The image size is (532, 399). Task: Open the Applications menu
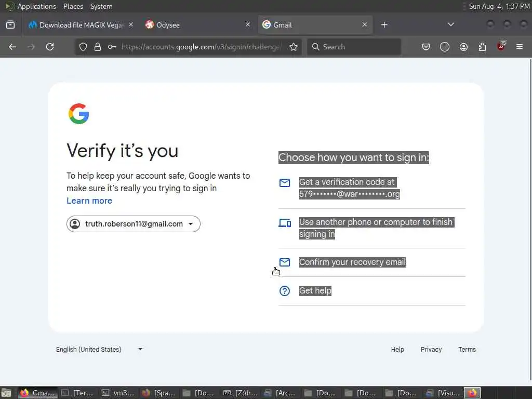pos(37,6)
